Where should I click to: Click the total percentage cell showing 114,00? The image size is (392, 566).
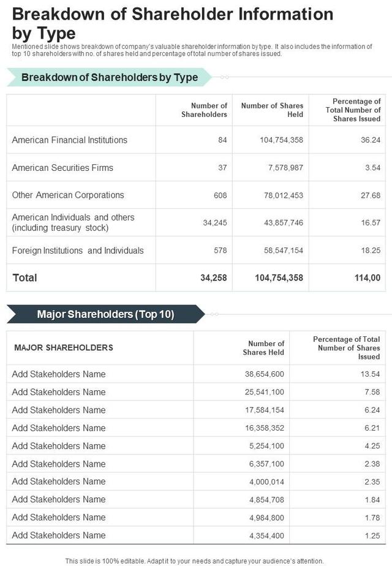(367, 278)
